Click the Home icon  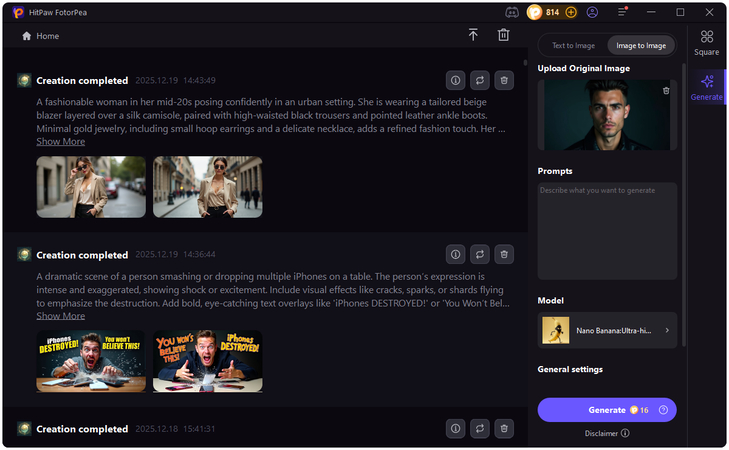click(27, 36)
